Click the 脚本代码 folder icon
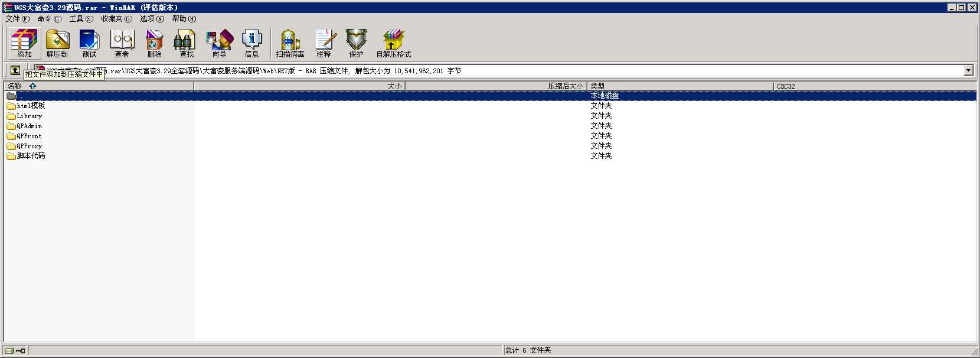The image size is (980, 358). pyautogui.click(x=11, y=157)
